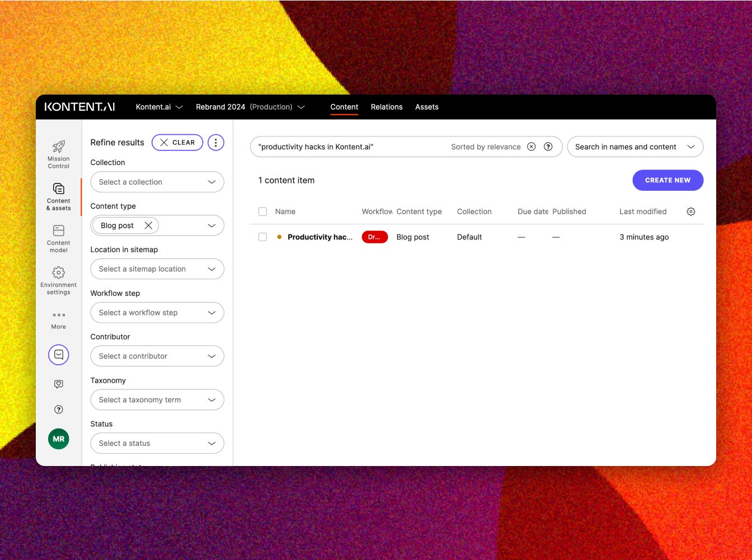The width and height of the screenshot is (752, 560).
Task: Open the Select a collection dropdown
Action: coord(157,182)
